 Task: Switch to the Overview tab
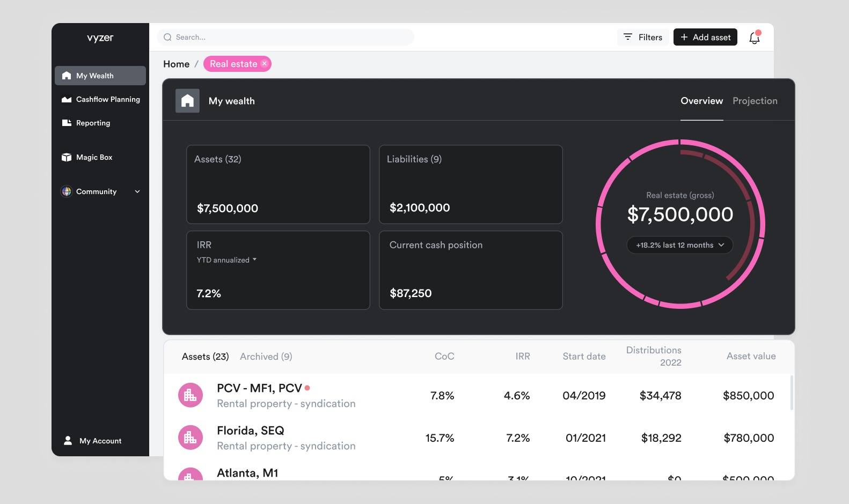[701, 101]
